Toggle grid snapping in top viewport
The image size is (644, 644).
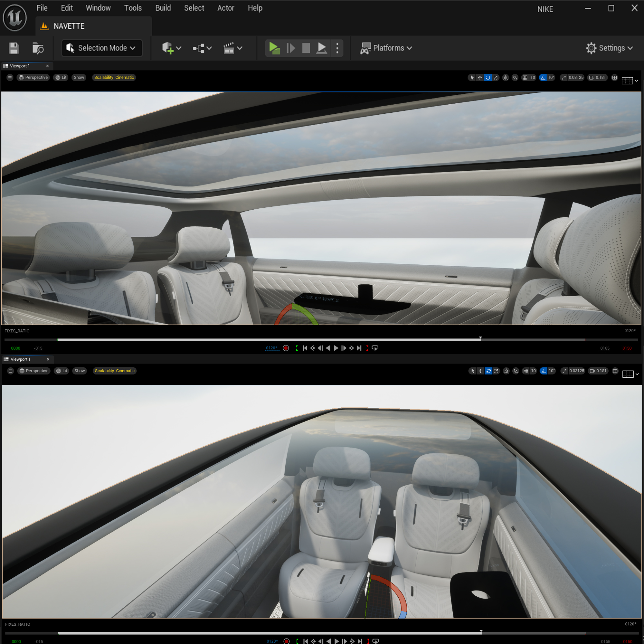(x=525, y=77)
